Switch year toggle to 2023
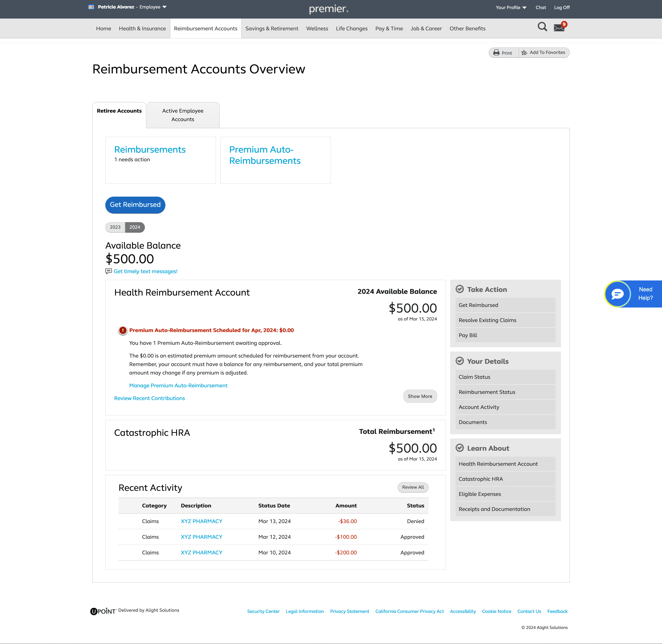Viewport: 662px width, 644px height. 115,227
